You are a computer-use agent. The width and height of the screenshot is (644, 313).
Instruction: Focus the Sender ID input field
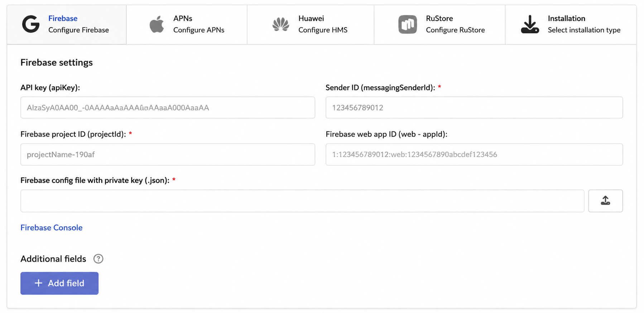pyautogui.click(x=474, y=107)
